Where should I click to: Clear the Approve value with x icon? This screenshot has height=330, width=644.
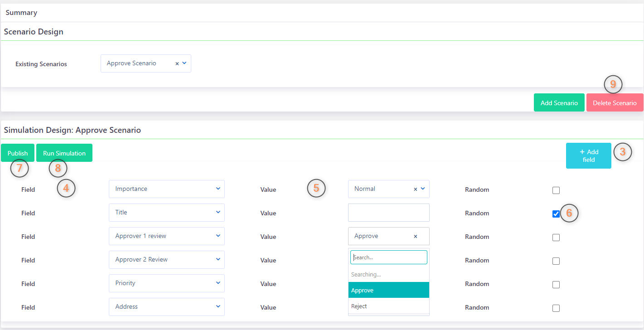click(416, 236)
